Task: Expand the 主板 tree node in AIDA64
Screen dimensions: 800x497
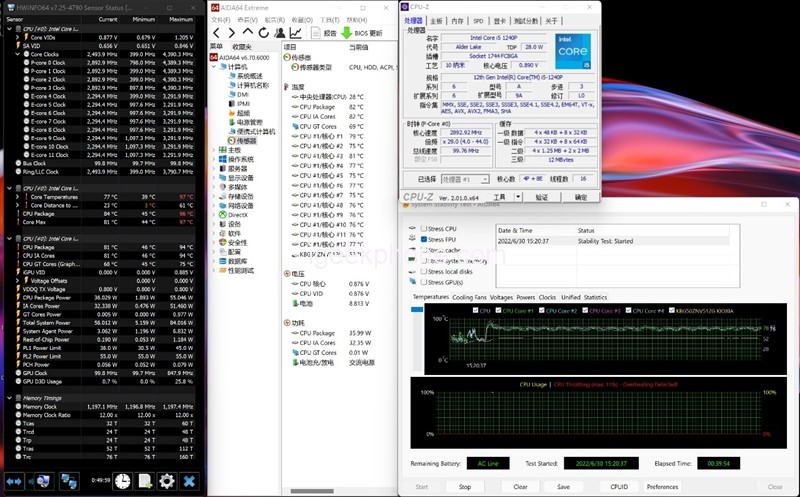Action: click(215, 150)
